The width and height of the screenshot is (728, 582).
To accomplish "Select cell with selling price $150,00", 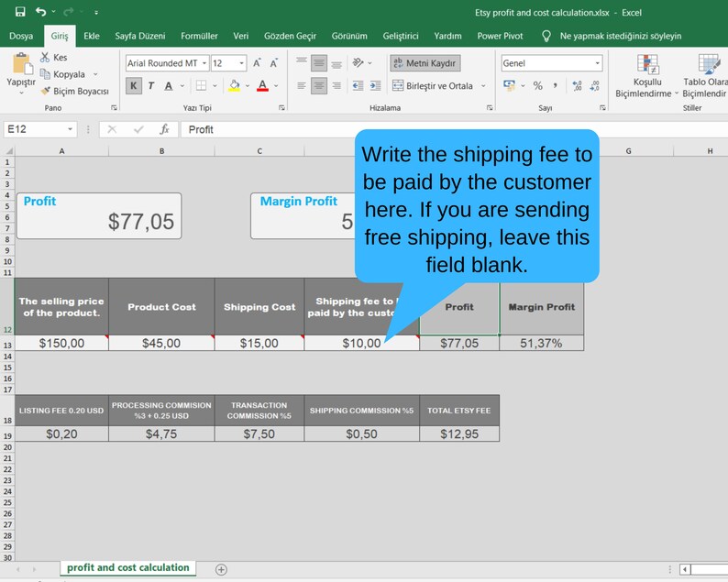I will coord(61,343).
